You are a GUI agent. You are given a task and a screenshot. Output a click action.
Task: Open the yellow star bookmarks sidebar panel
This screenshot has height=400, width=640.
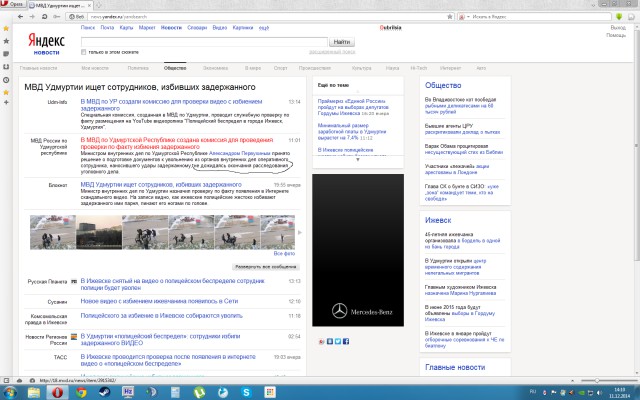(6, 29)
